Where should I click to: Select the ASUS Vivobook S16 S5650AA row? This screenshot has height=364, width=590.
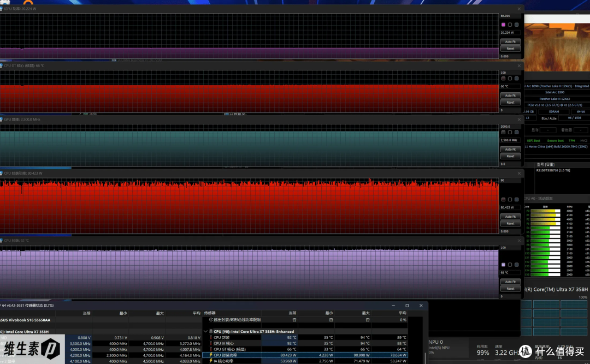tap(101, 320)
